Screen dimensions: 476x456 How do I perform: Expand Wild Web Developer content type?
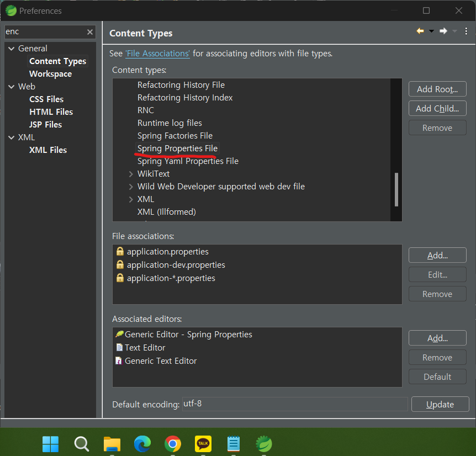(x=131, y=187)
